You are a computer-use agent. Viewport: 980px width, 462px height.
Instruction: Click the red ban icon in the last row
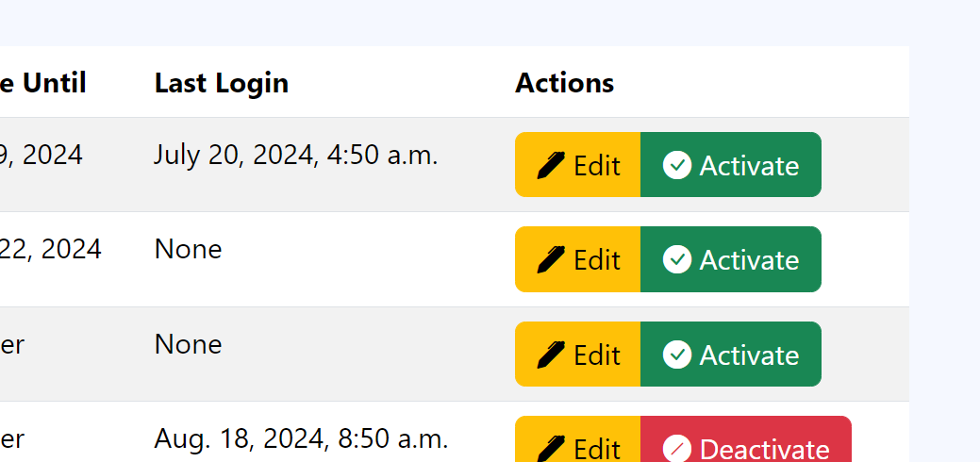[x=676, y=449]
